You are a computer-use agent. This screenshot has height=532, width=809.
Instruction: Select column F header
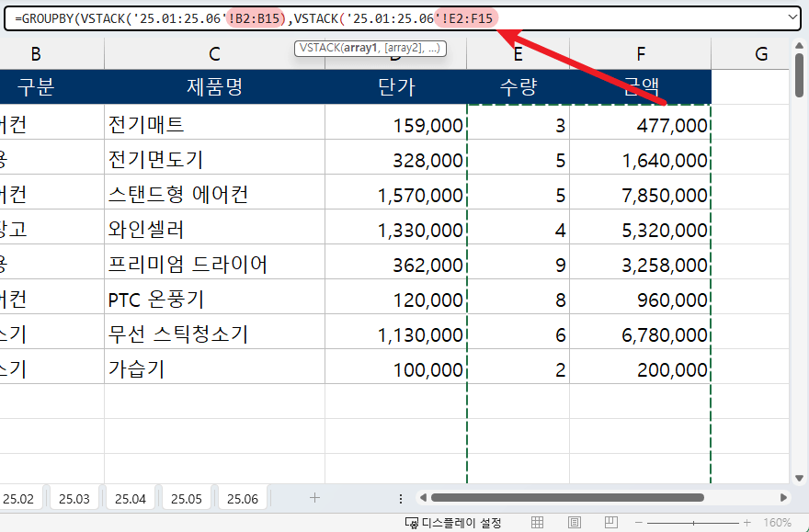tap(640, 53)
